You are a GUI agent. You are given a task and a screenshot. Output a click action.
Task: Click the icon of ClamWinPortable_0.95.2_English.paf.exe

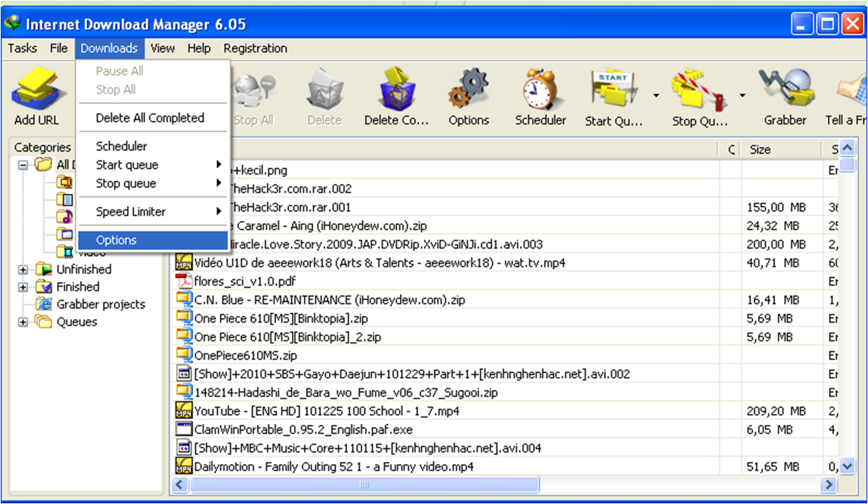click(184, 429)
